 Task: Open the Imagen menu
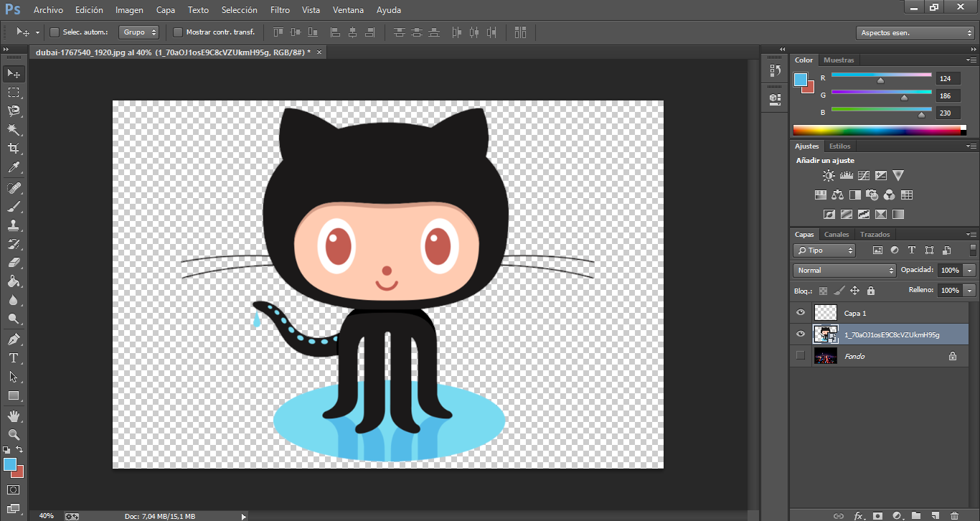click(129, 10)
